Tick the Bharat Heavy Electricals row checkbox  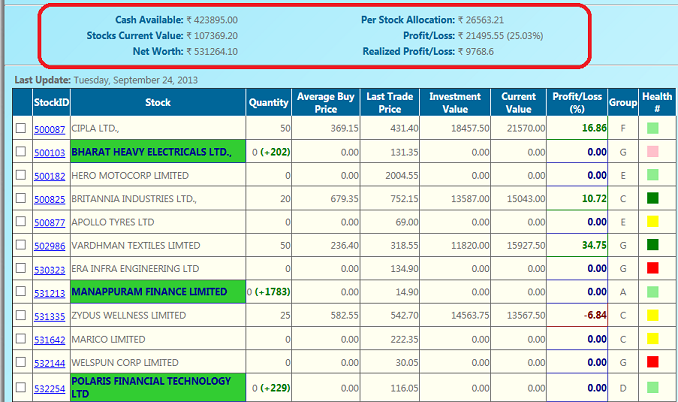pyautogui.click(x=21, y=151)
